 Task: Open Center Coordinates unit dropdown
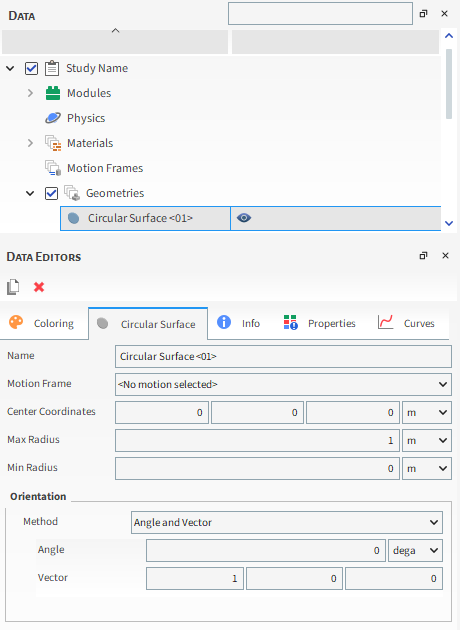[x=427, y=413]
